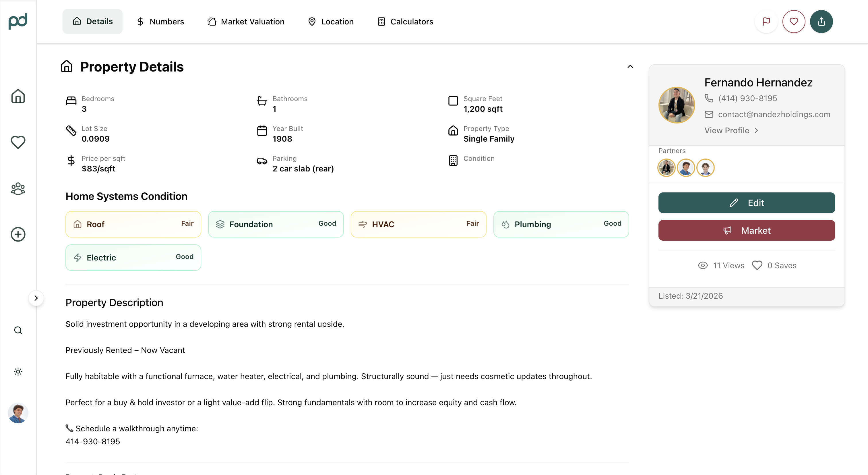Favorite the property with heart button
The width and height of the screenshot is (868, 475).
click(794, 22)
